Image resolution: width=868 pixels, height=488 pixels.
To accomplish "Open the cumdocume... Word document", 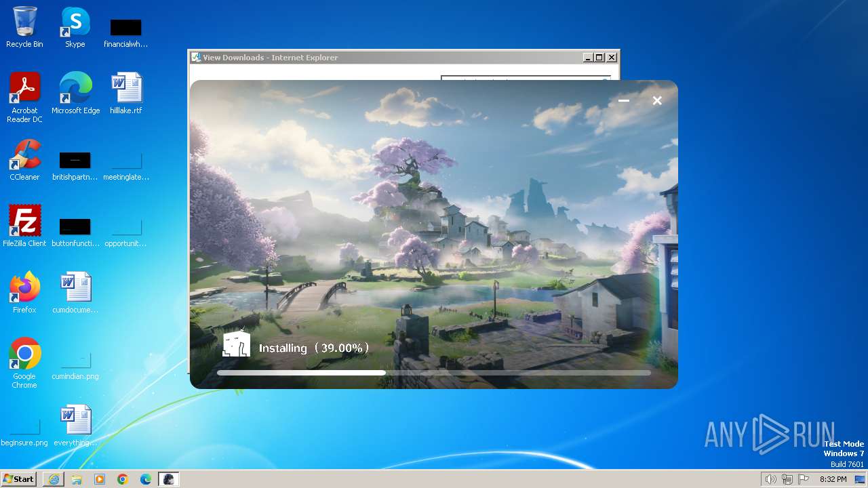I will click(x=75, y=293).
